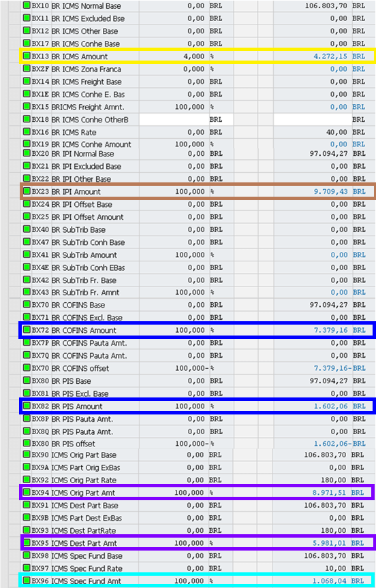This screenshot has height=588, width=376.
Task: Click 'BR SubTrib Fr. Base' condition name
Action: click(84, 280)
